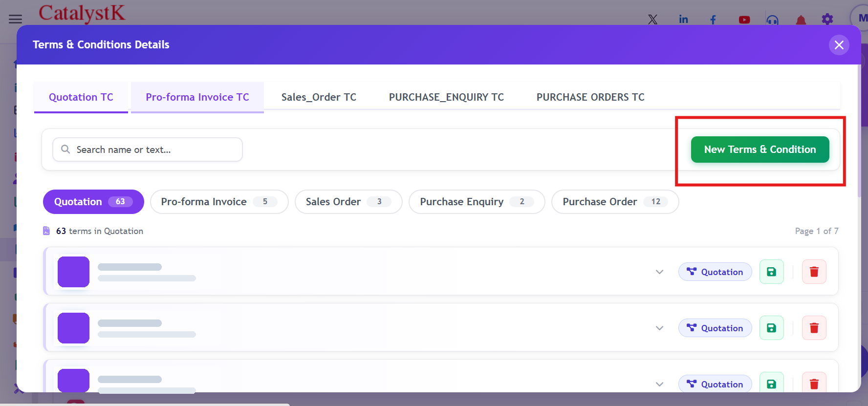Image resolution: width=868 pixels, height=406 pixels.
Task: Select the Purchase Order 12 filter pill
Action: point(615,202)
